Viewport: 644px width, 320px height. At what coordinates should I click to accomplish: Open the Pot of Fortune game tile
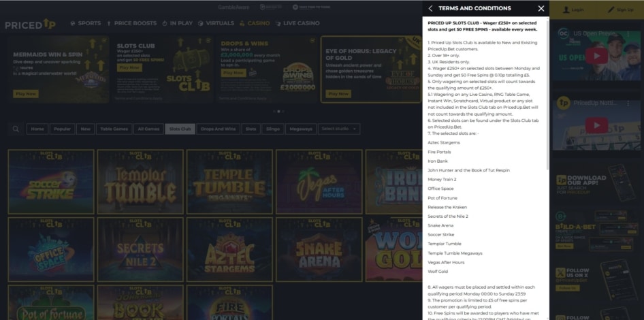(x=51, y=303)
